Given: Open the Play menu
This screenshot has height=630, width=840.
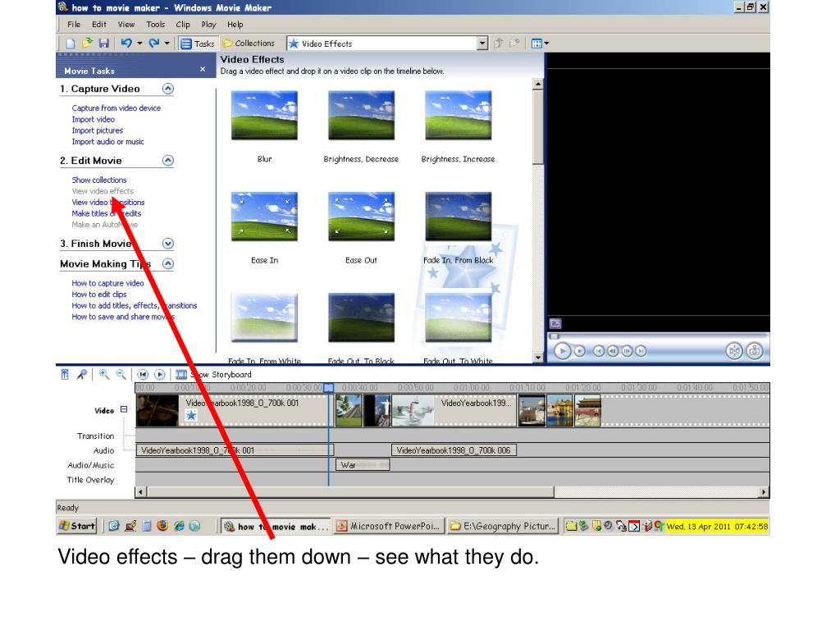Looking at the screenshot, I should pos(208,24).
